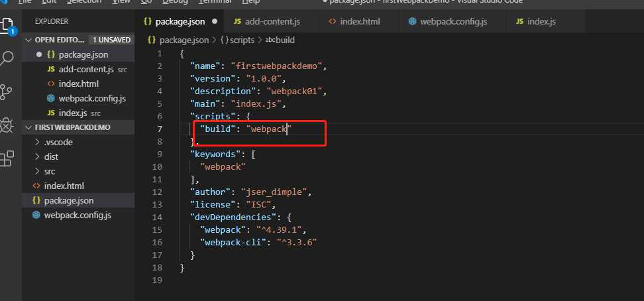Click the "^3.3.6" webpack-cli version

pyautogui.click(x=296, y=242)
